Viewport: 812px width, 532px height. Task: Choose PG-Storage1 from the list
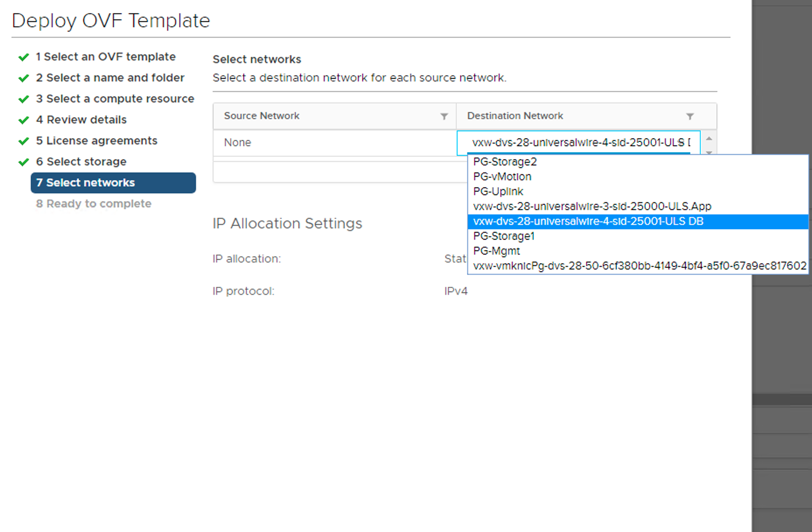pos(504,236)
